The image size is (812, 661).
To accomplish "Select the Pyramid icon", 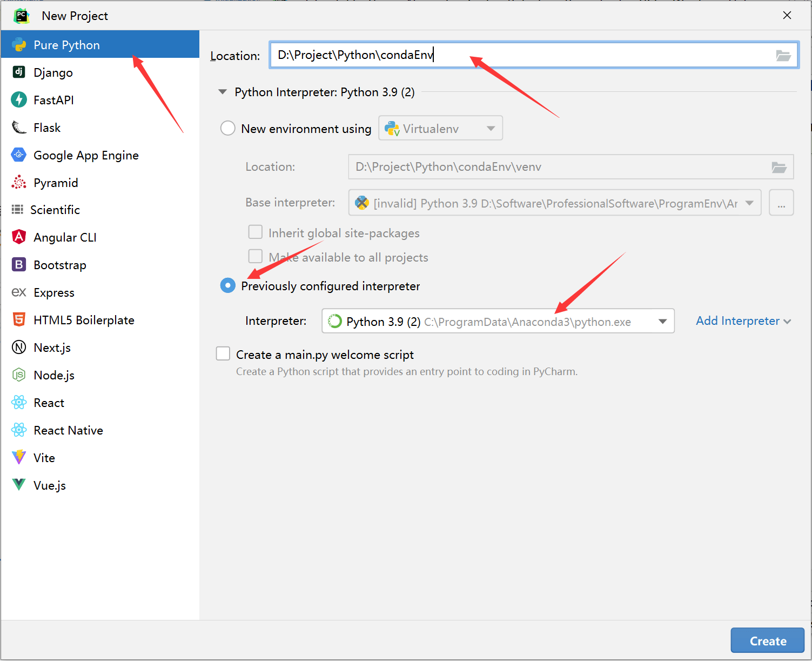I will point(19,182).
